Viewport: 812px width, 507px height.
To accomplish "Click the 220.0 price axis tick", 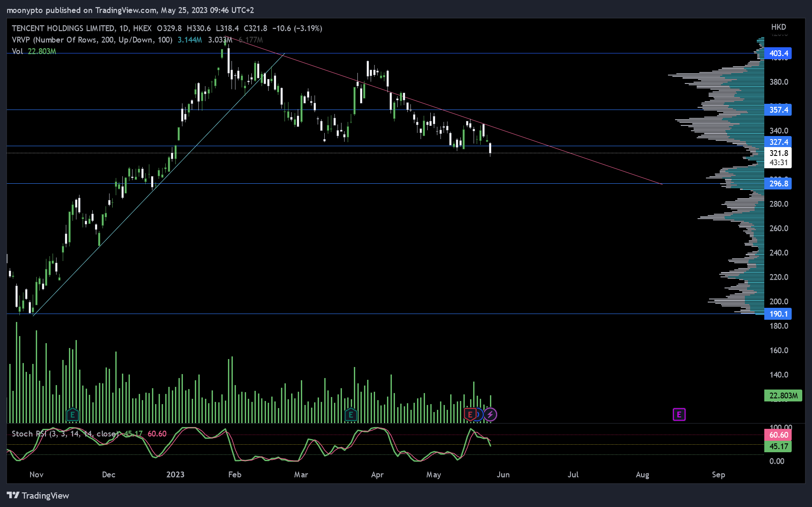I will (779, 277).
